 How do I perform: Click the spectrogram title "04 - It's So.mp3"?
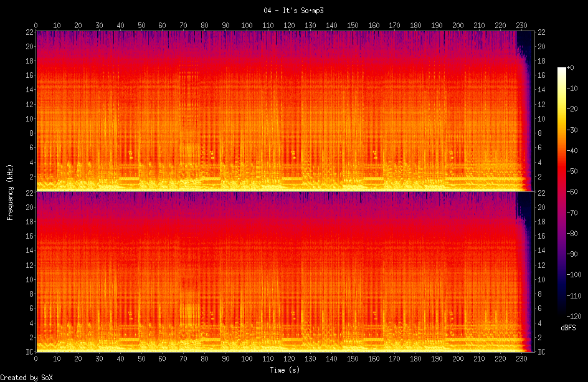[x=293, y=11]
